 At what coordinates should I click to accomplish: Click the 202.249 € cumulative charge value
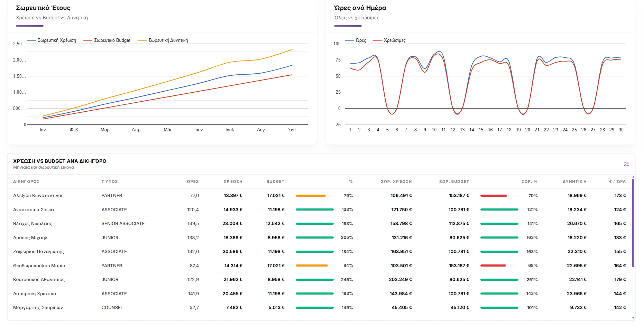click(x=400, y=280)
